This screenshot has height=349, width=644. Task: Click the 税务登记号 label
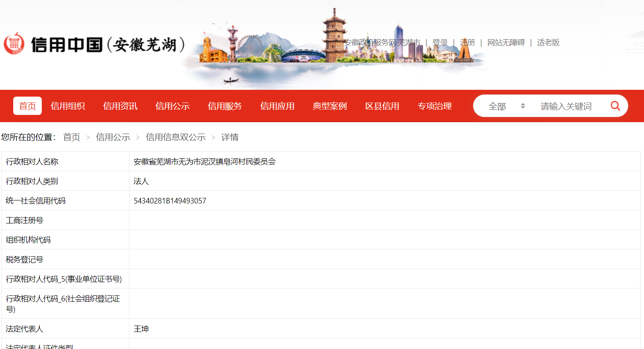point(24,260)
